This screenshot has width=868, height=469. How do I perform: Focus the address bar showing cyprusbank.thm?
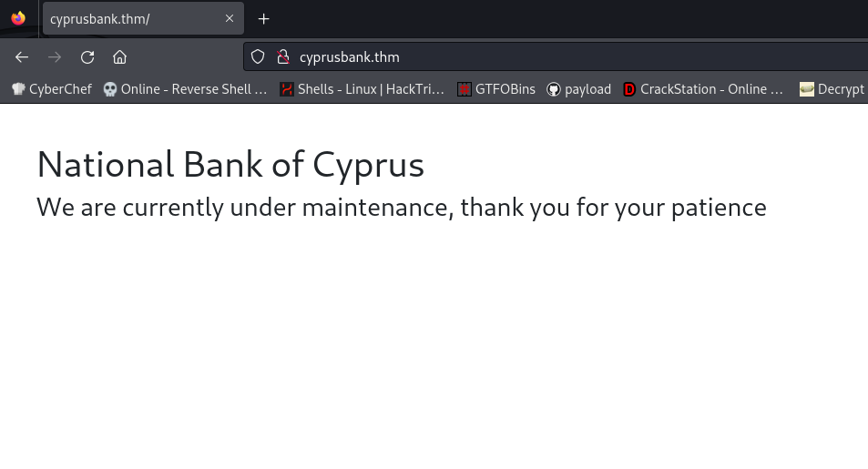click(556, 57)
